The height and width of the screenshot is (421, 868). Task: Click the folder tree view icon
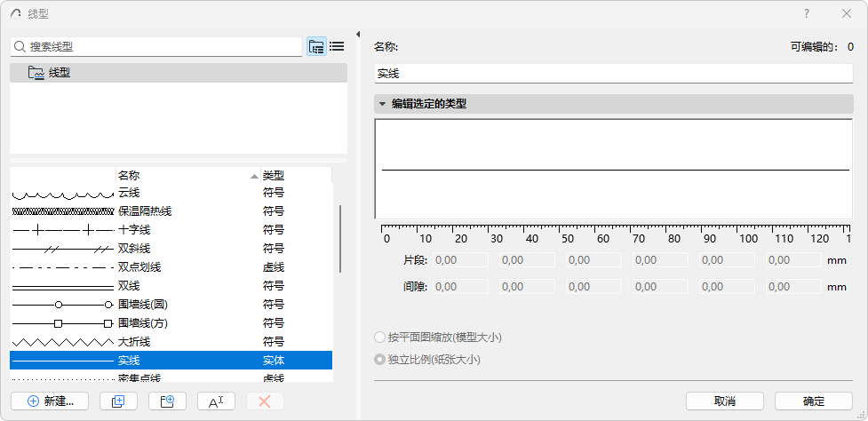(316, 46)
